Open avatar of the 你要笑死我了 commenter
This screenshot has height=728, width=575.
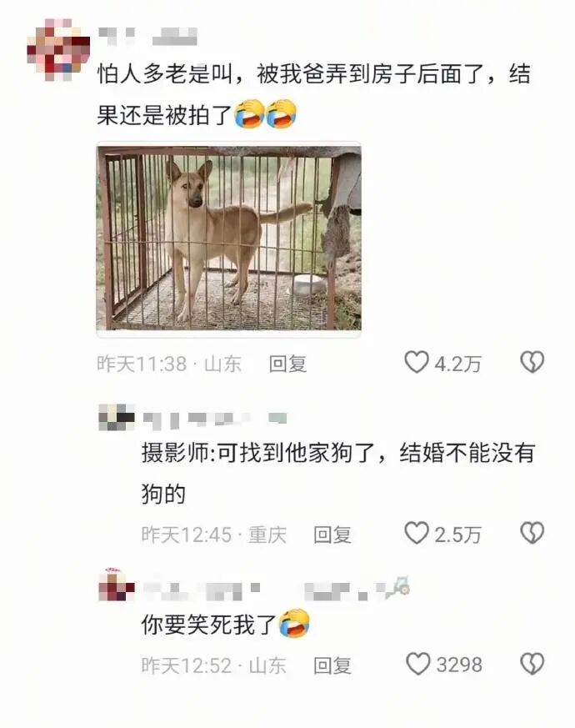point(117,585)
